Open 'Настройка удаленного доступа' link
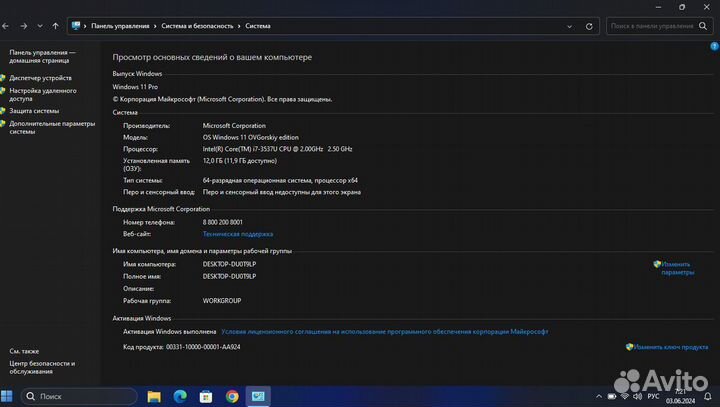Screen dimensions: 720x407 tap(43, 95)
